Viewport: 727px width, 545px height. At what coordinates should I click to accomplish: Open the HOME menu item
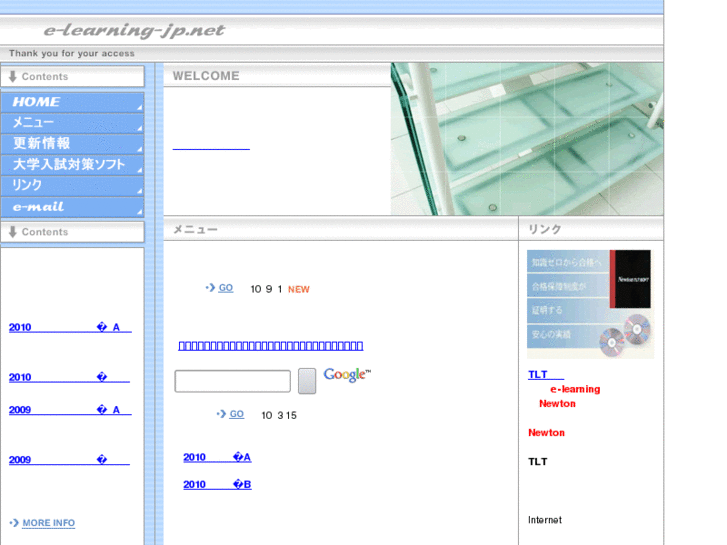(72, 103)
